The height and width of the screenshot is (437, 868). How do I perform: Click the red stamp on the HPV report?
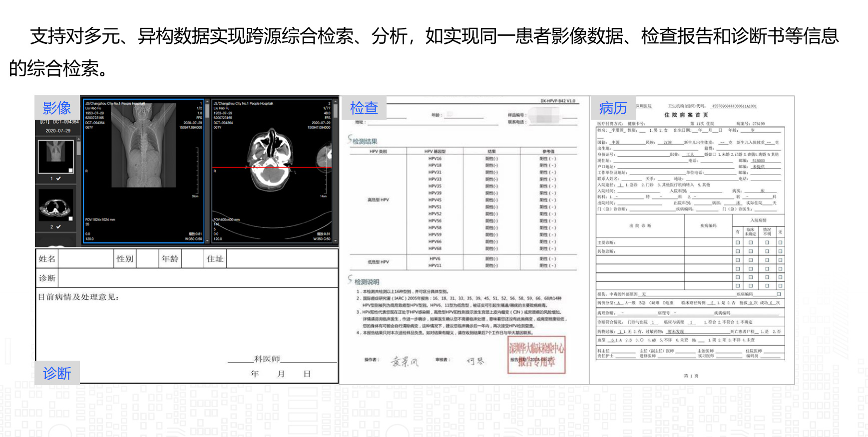point(536,355)
